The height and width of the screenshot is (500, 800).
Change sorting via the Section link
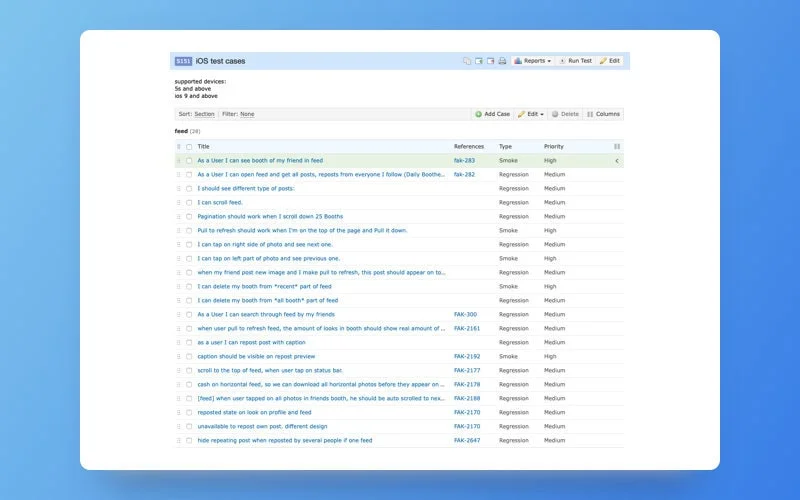pyautogui.click(x=204, y=114)
